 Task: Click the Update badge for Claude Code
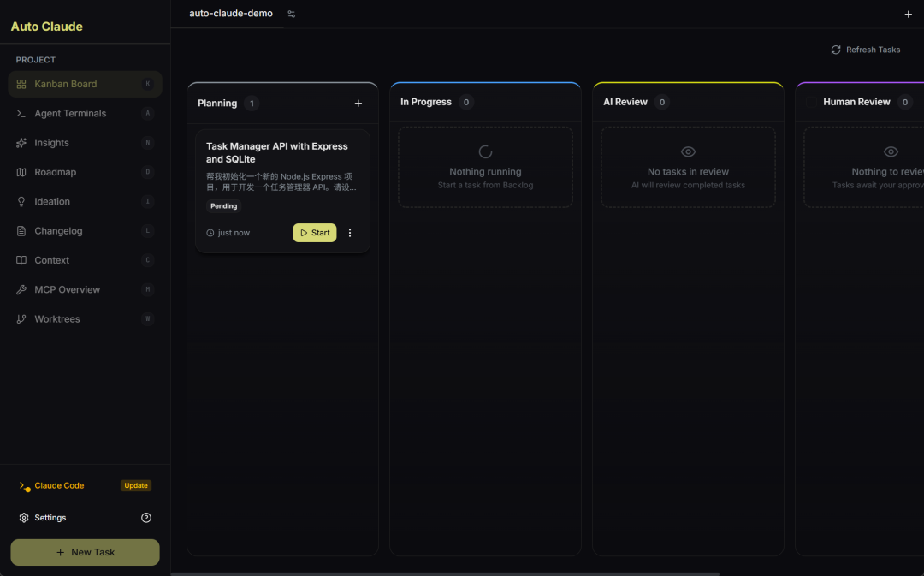point(136,486)
